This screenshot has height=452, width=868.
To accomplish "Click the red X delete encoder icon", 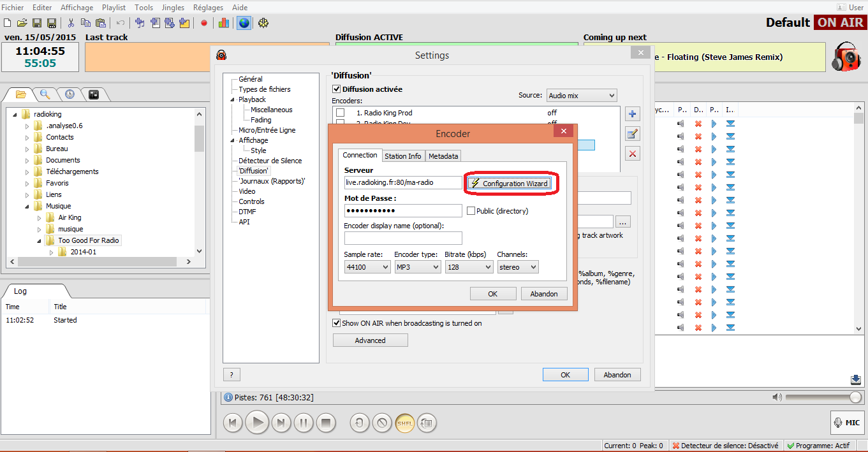I will (632, 154).
